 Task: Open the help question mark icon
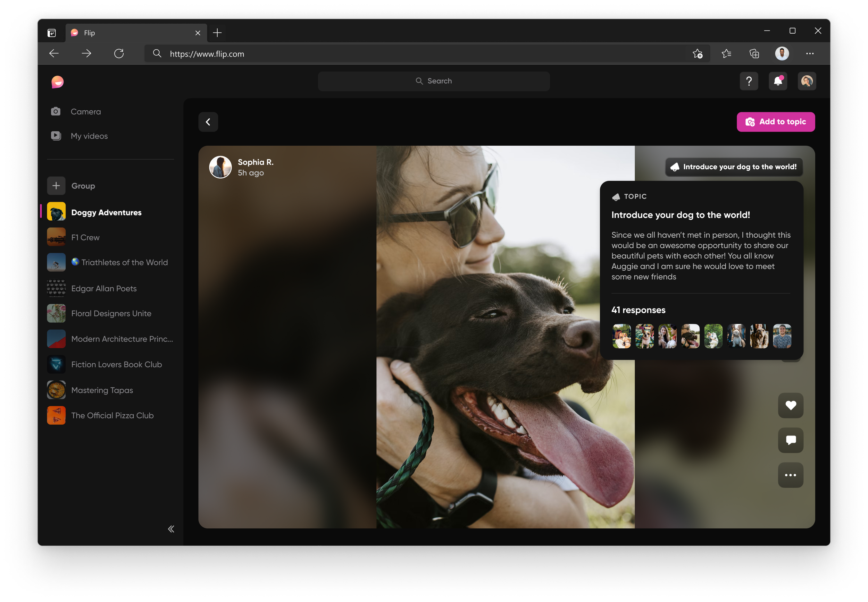pyautogui.click(x=749, y=81)
